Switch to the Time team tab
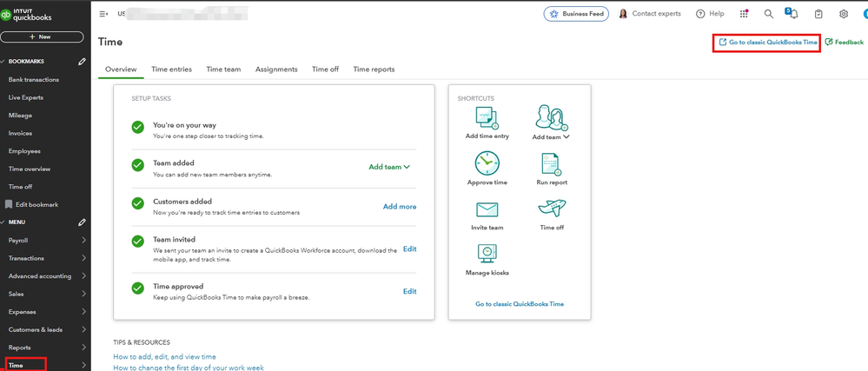 point(223,70)
